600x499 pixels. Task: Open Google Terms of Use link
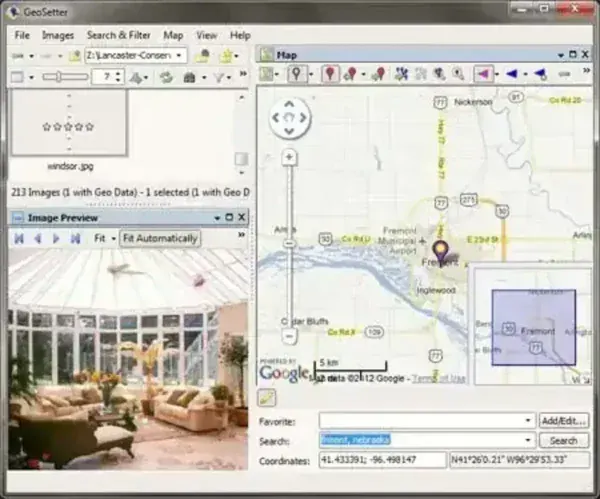click(x=439, y=379)
